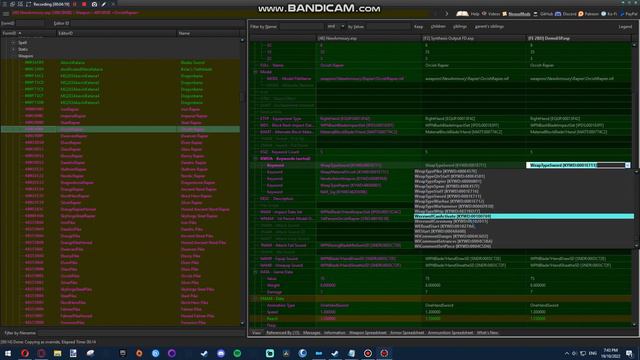Click the DemoESP.esp column header

click(x=579, y=38)
